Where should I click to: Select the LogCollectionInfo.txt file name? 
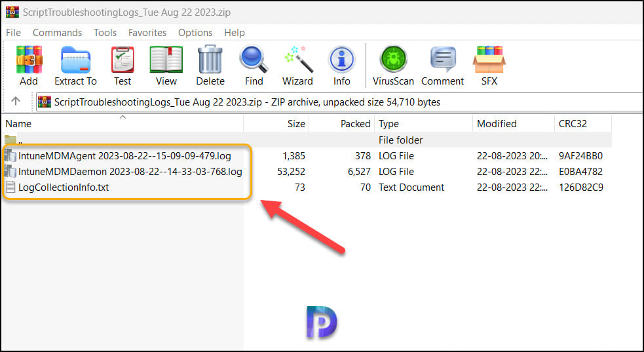(x=64, y=187)
